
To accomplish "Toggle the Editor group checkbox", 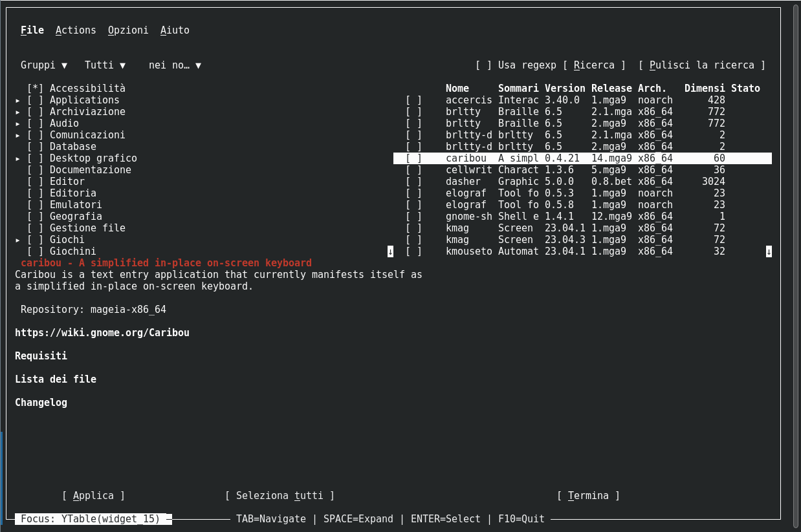I will [36, 182].
